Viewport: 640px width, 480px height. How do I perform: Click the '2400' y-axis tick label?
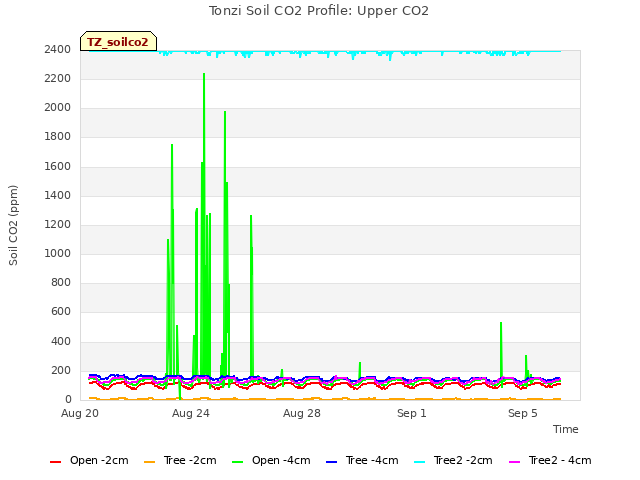pyautogui.click(x=58, y=49)
